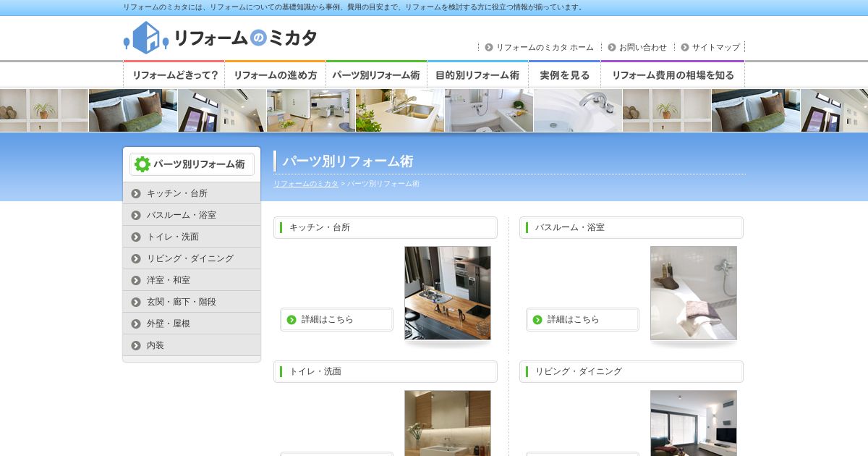Click the arrow icon next to 外壁・屋根 in sidebar

coord(136,324)
